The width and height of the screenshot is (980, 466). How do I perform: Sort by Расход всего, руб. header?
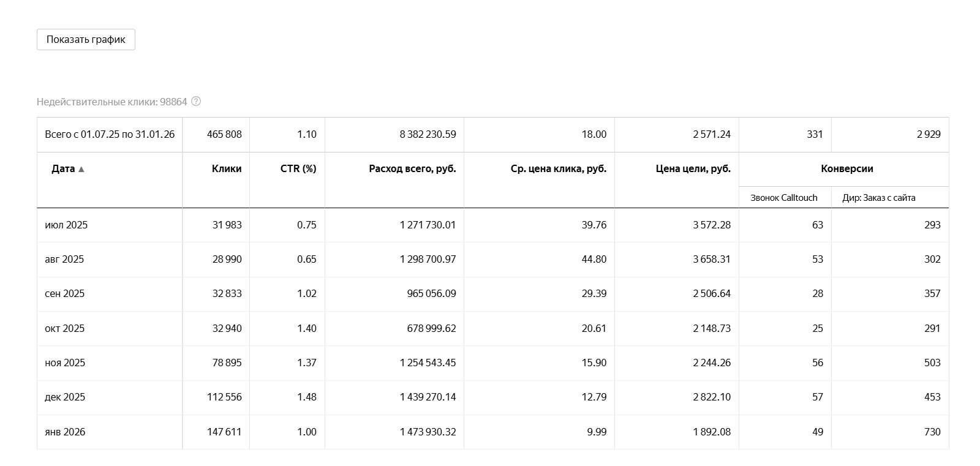pos(412,168)
